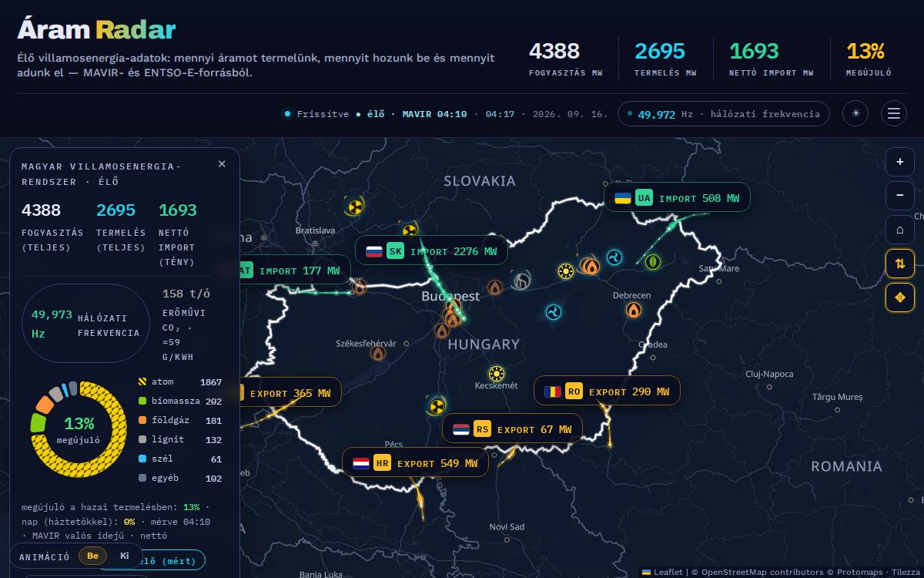Click gas flame icon left of lignite plant
This screenshot has width=924, height=578.
(x=495, y=287)
